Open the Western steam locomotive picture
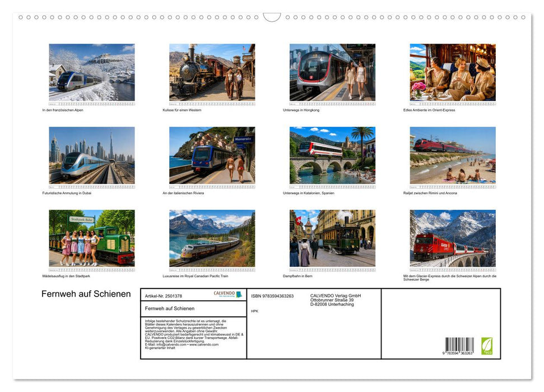The image size is (544, 392). (212, 72)
